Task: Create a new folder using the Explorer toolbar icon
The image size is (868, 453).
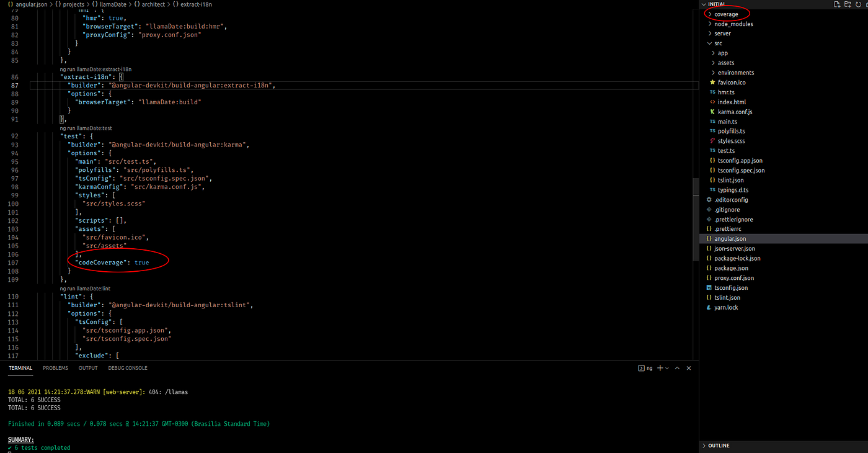Action: [847, 4]
